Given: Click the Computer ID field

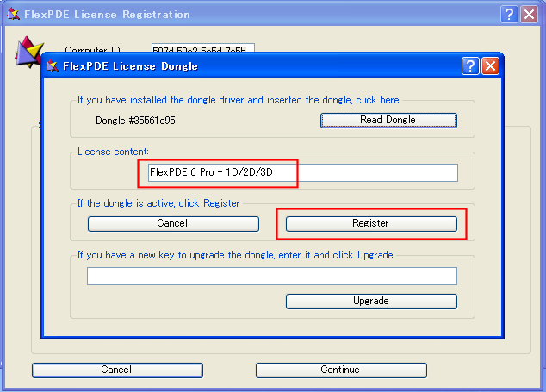Looking at the screenshot, I should point(202,49).
